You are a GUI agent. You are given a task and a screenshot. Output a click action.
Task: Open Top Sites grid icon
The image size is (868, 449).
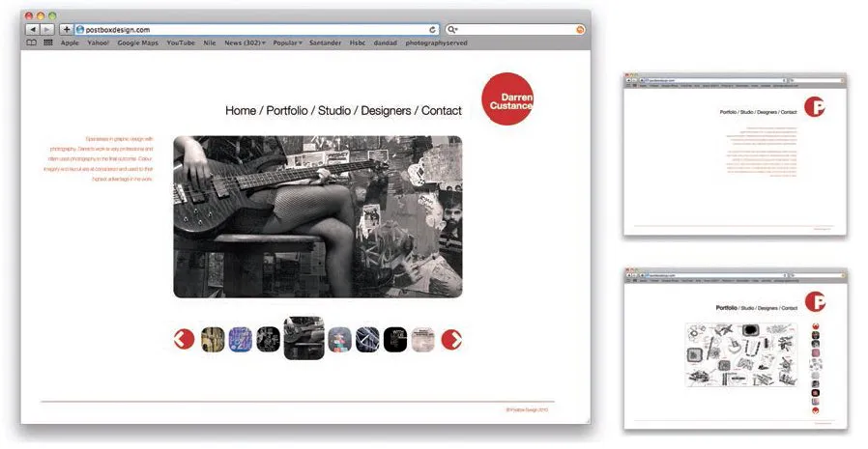48,42
